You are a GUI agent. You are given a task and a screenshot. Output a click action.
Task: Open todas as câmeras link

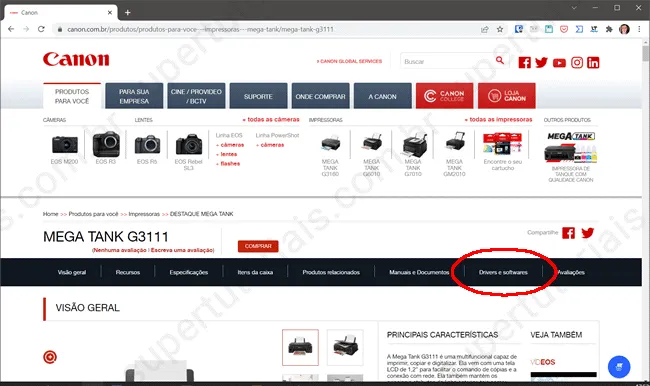pyautogui.click(x=271, y=119)
